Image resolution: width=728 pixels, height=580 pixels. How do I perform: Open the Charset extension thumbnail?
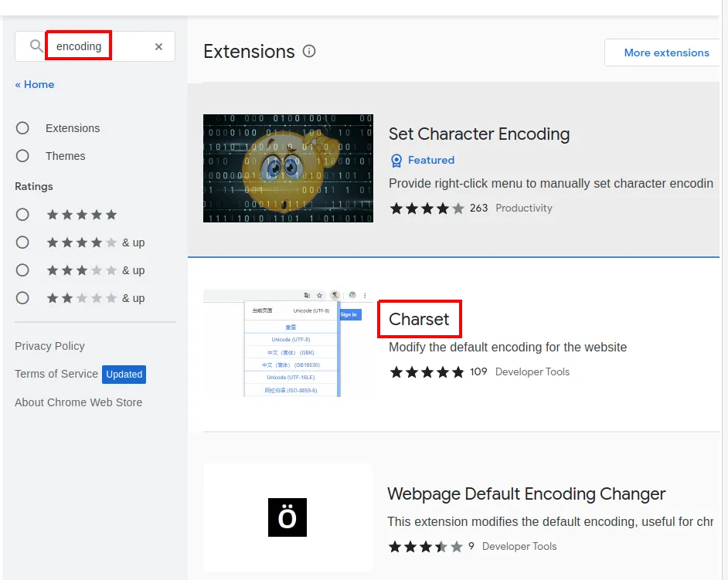[x=288, y=344]
